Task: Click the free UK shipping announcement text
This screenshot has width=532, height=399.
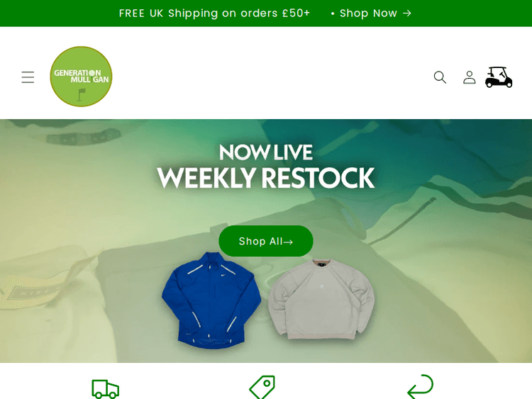Action: point(214,13)
